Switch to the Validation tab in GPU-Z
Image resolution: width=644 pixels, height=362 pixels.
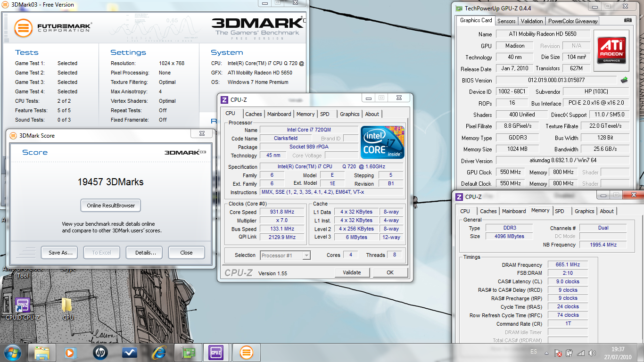[532, 21]
